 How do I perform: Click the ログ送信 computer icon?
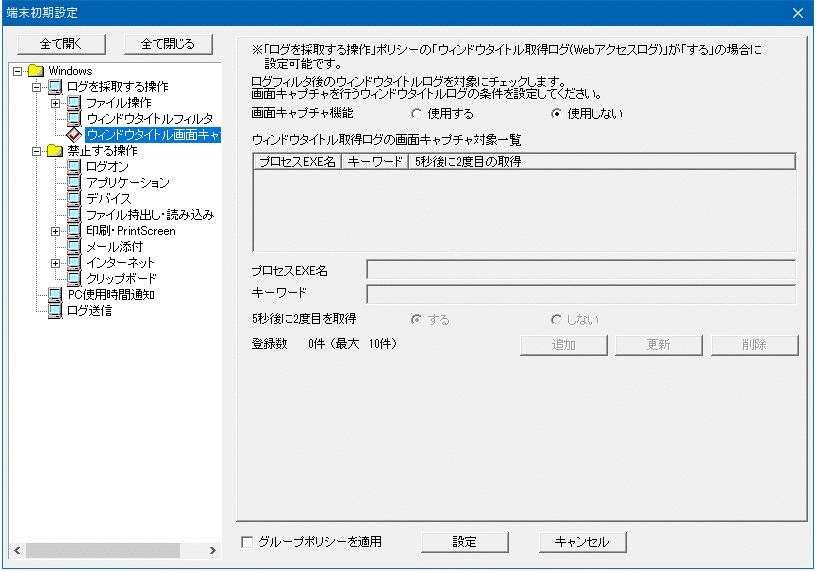coord(55,311)
